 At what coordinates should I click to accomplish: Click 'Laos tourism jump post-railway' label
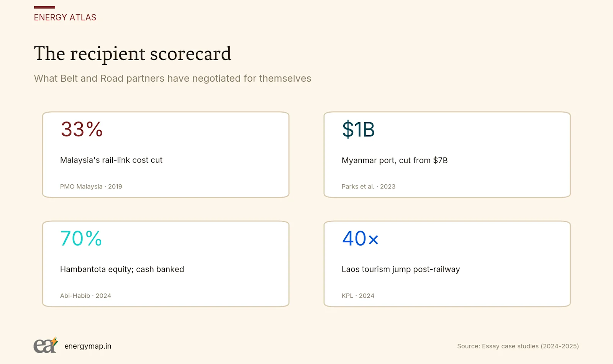click(x=401, y=269)
